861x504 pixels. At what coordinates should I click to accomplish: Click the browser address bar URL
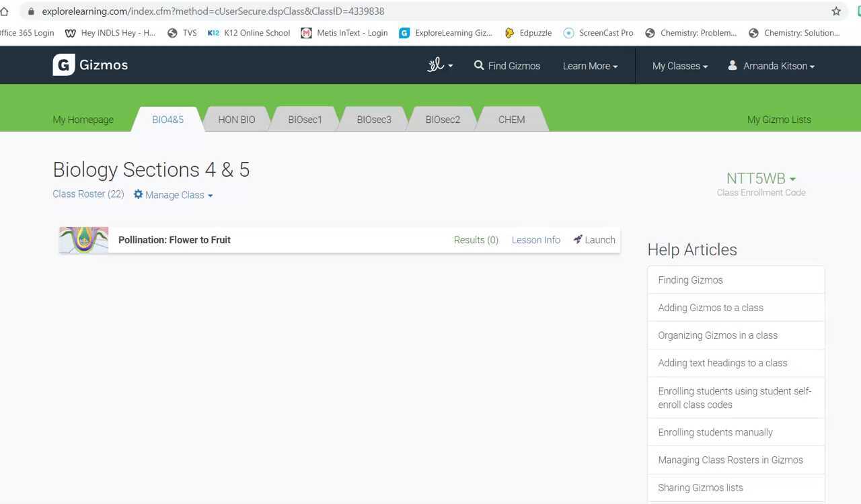coord(213,11)
